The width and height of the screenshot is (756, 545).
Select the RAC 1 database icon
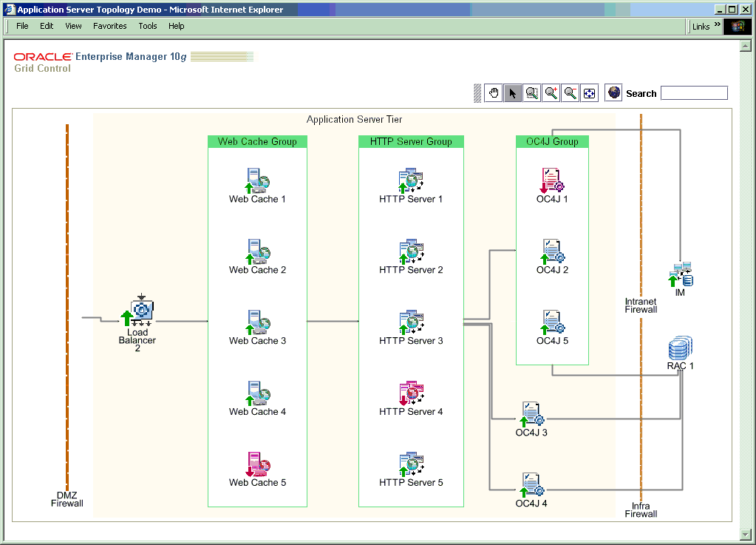click(x=681, y=348)
